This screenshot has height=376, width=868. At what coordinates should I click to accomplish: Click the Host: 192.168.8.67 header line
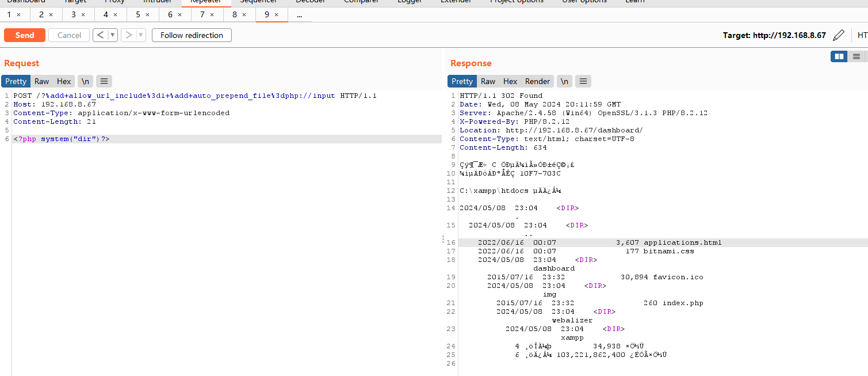[x=55, y=104]
